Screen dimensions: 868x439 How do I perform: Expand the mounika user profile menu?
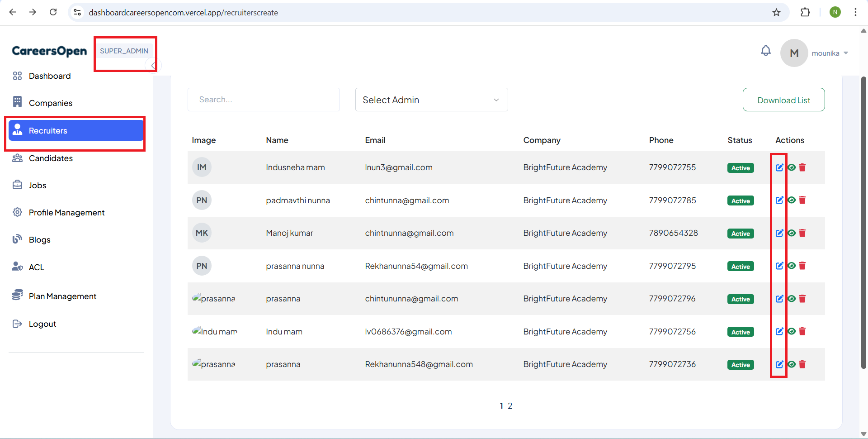830,53
